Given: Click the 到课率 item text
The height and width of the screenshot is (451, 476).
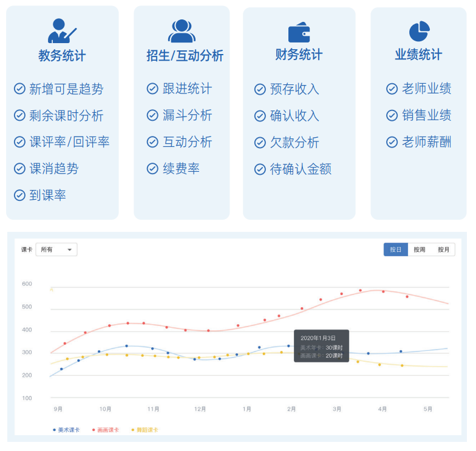Looking at the screenshot, I should pos(47,195).
